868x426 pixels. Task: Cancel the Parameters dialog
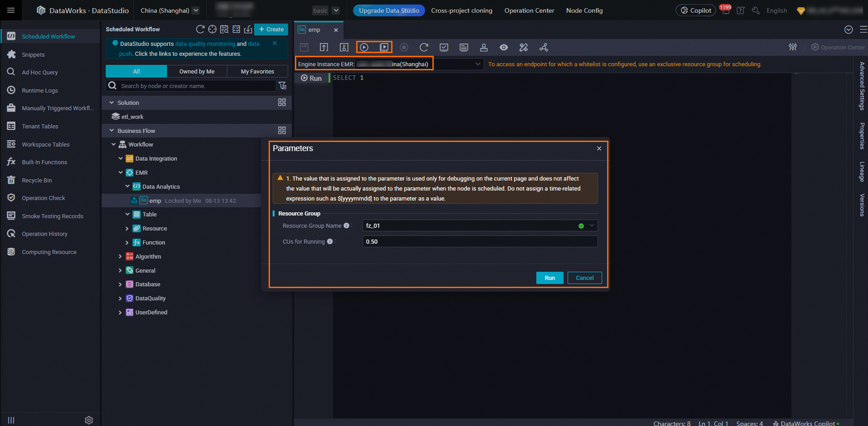[x=584, y=278]
